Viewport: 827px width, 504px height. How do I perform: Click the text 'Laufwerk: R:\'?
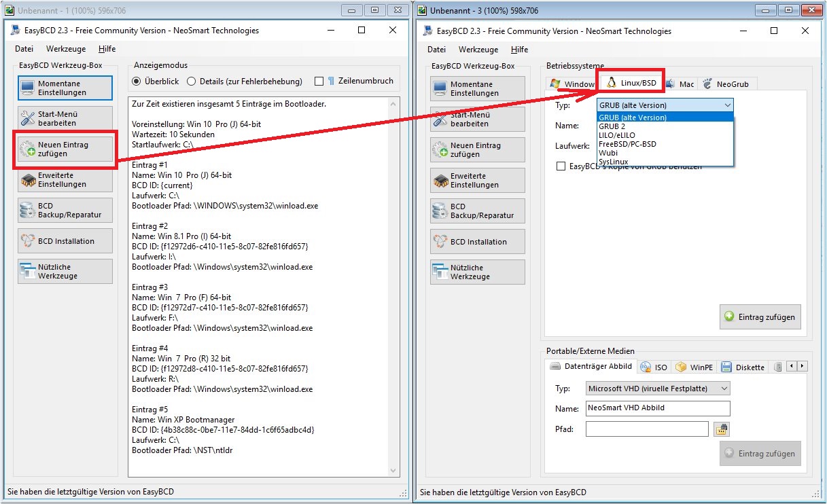[x=155, y=379]
